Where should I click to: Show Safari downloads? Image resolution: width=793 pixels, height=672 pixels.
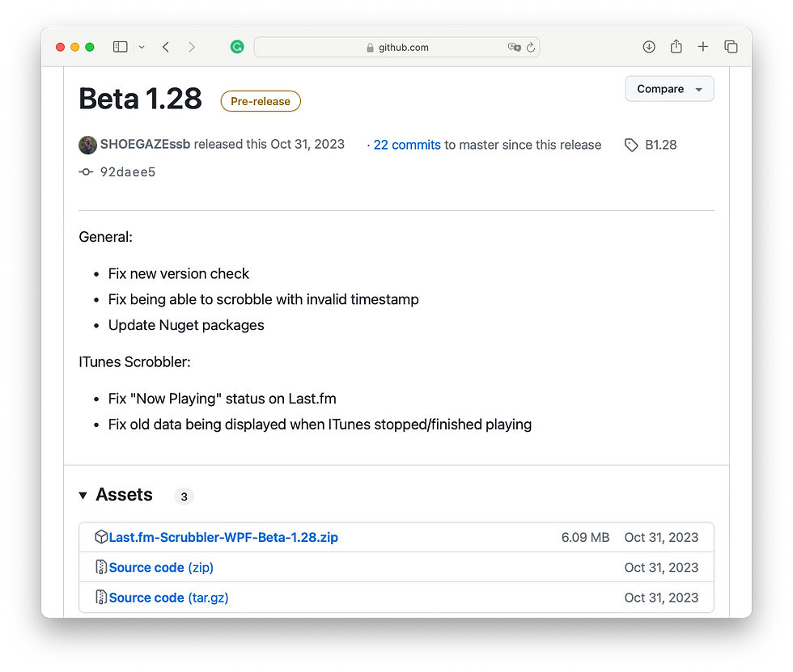(649, 47)
